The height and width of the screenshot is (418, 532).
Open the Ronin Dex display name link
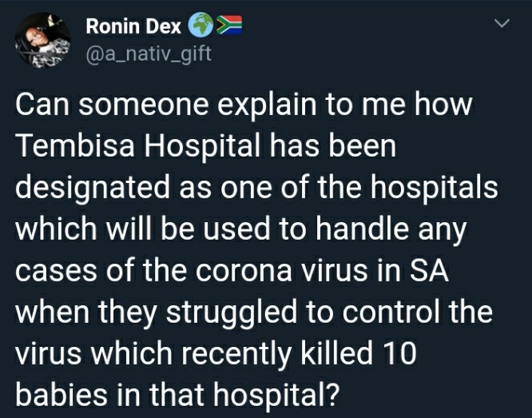pyautogui.click(x=133, y=26)
